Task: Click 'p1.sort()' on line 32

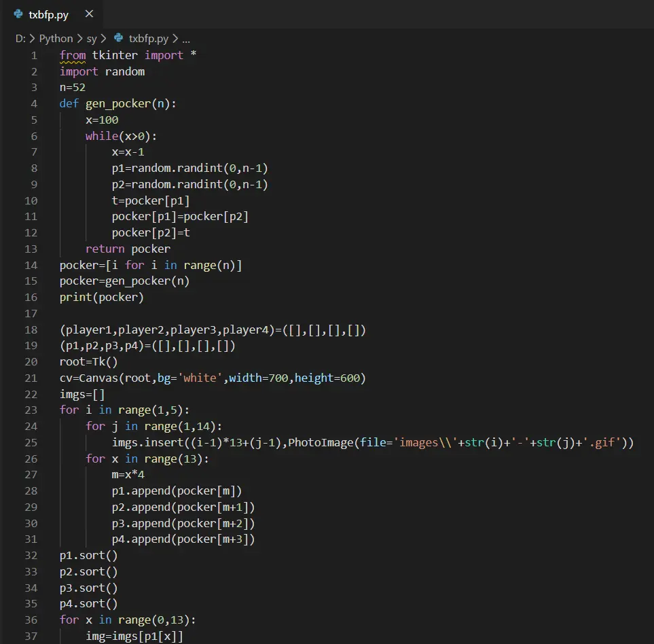Action: coord(89,556)
